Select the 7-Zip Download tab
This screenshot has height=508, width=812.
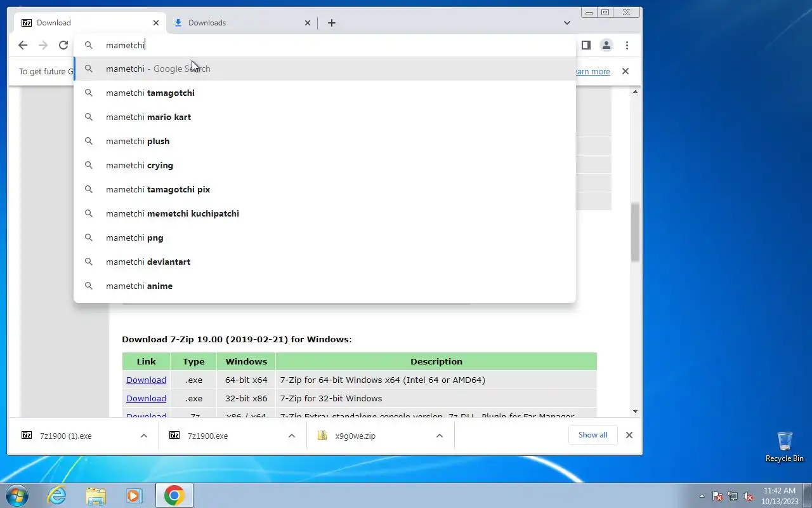pyautogui.click(x=90, y=23)
